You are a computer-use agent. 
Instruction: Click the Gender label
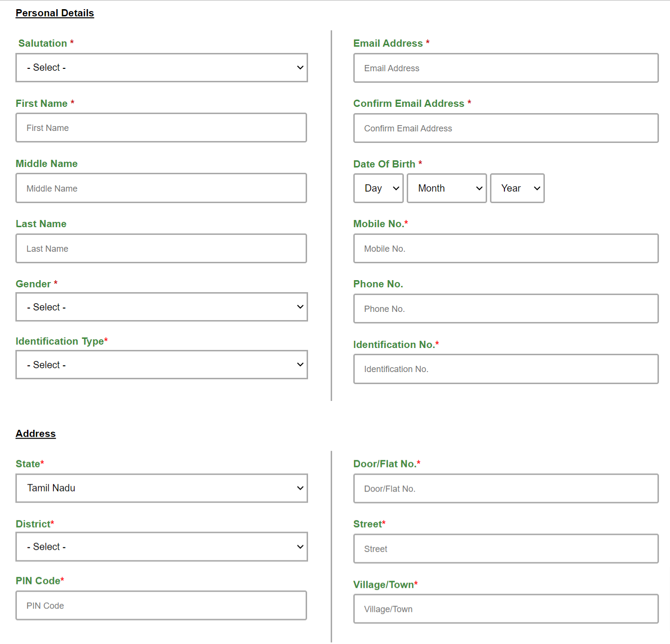coord(33,284)
